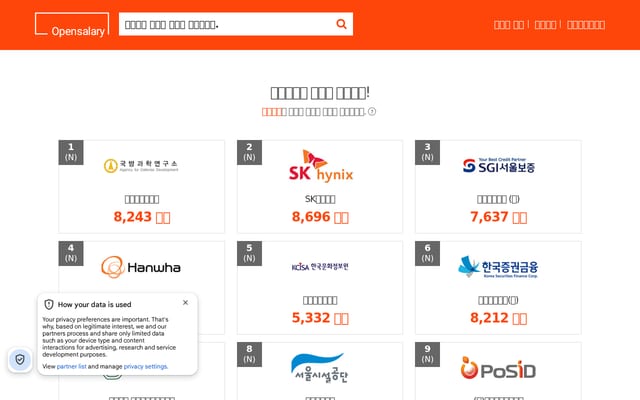Click rank badge number 8
This screenshot has height=400, width=640.
[249, 354]
